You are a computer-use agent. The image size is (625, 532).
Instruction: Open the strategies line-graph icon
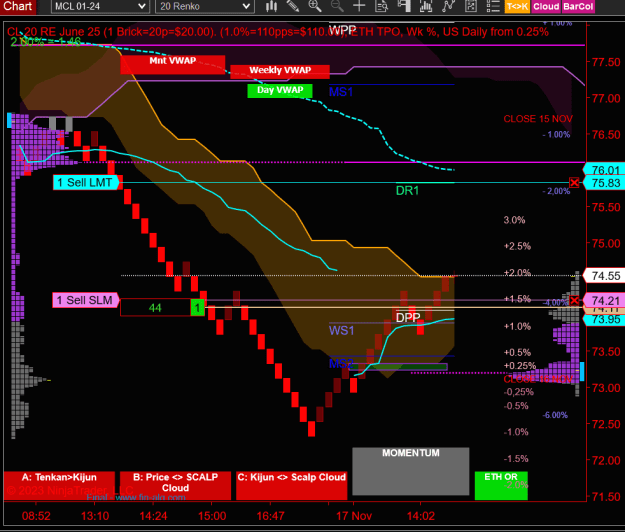[448, 6]
